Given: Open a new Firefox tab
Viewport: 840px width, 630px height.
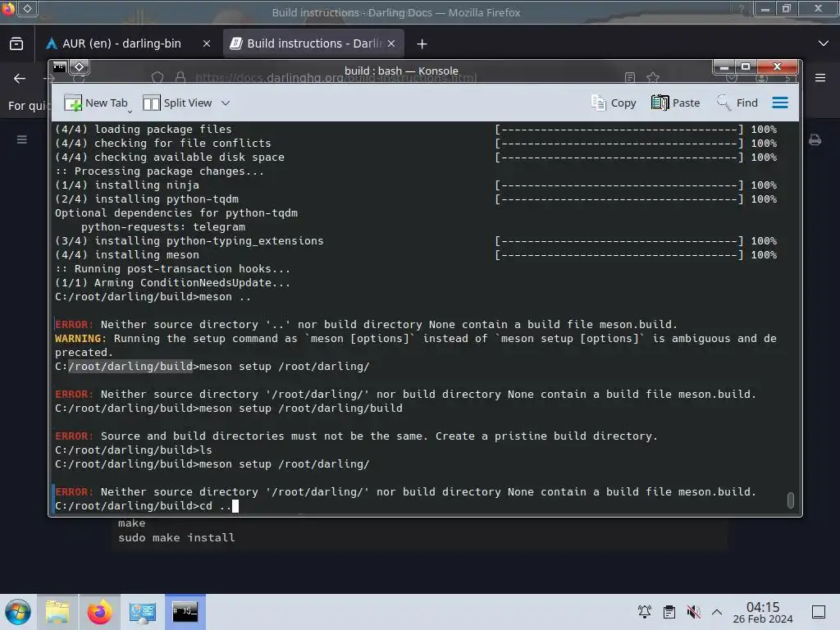Looking at the screenshot, I should point(422,44).
